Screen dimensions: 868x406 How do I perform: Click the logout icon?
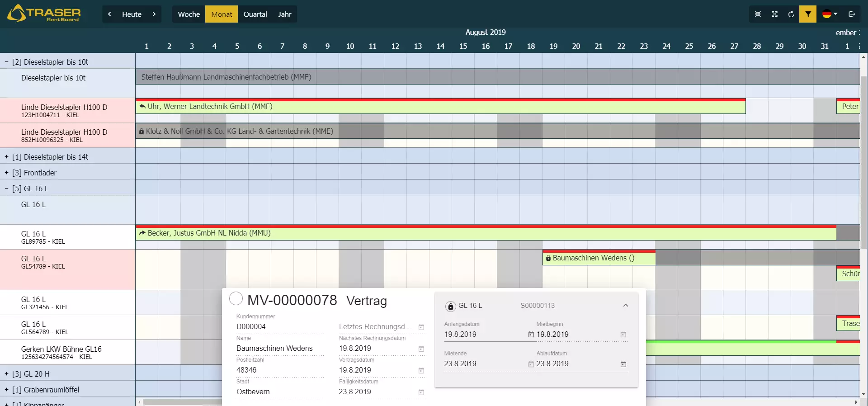852,14
